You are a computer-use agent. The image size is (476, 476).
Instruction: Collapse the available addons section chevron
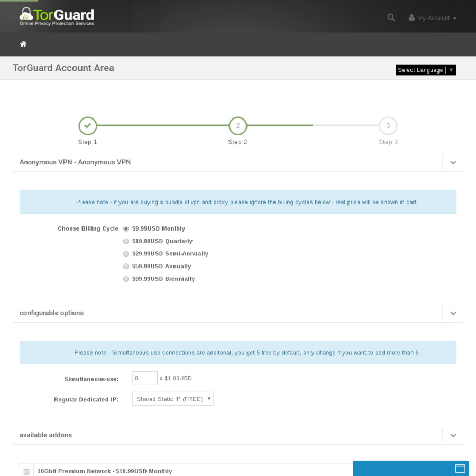(x=453, y=436)
